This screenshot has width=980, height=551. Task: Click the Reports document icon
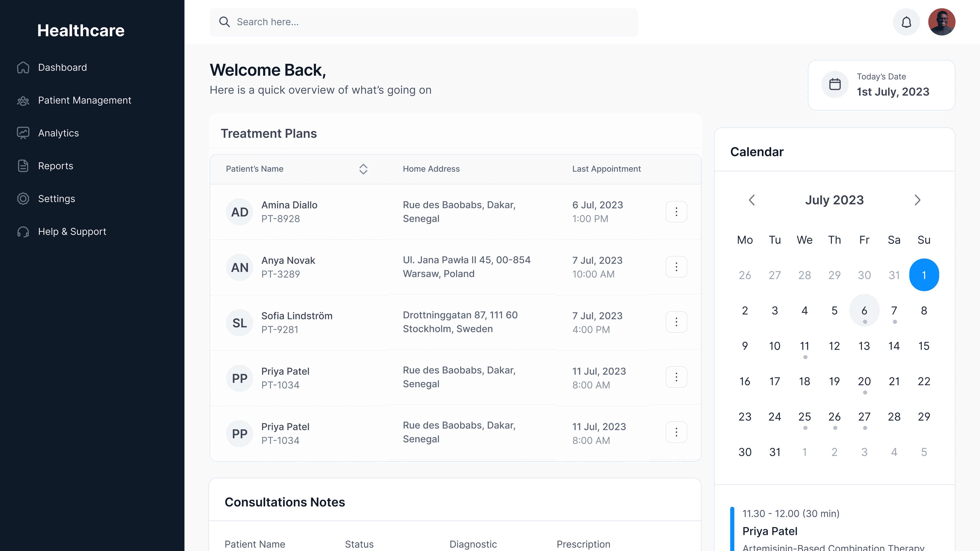(23, 166)
